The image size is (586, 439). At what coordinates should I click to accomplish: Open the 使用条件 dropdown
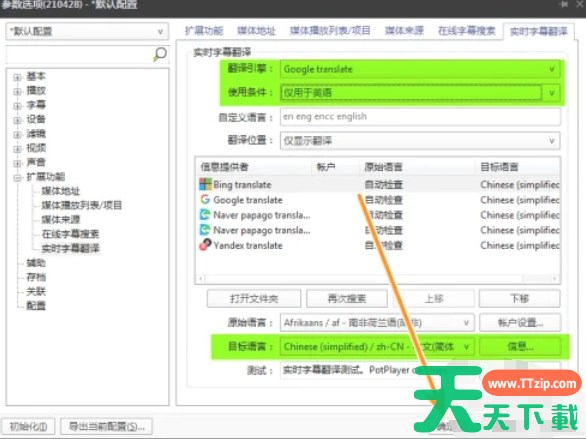click(420, 92)
